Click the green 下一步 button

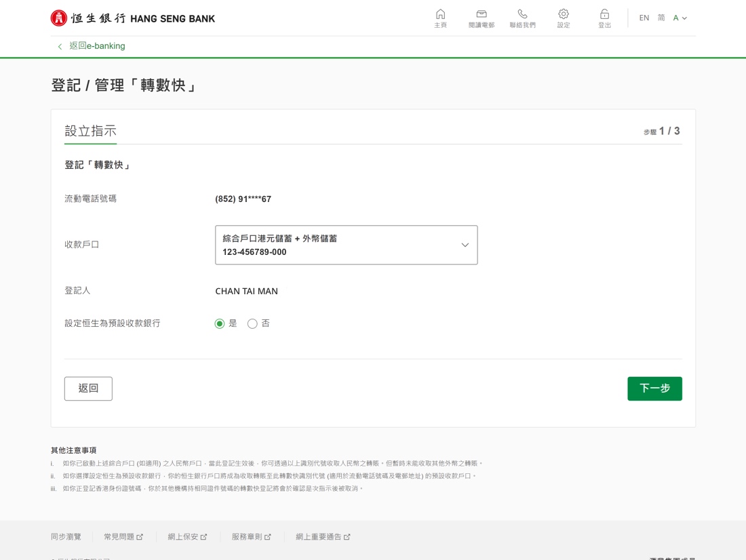(x=654, y=388)
